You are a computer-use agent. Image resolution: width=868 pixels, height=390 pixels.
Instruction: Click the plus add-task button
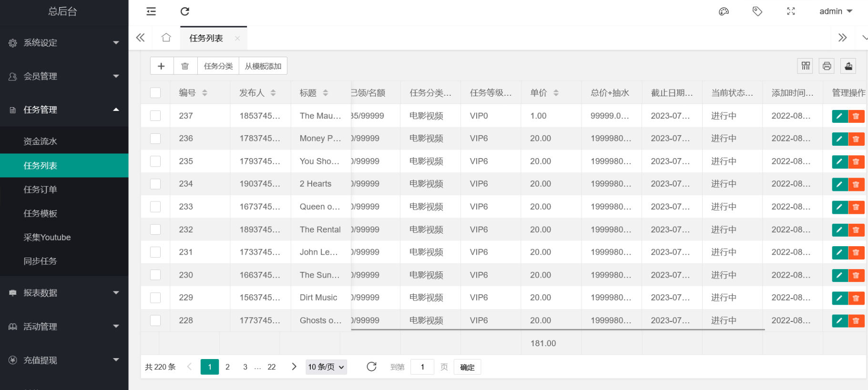tap(162, 66)
